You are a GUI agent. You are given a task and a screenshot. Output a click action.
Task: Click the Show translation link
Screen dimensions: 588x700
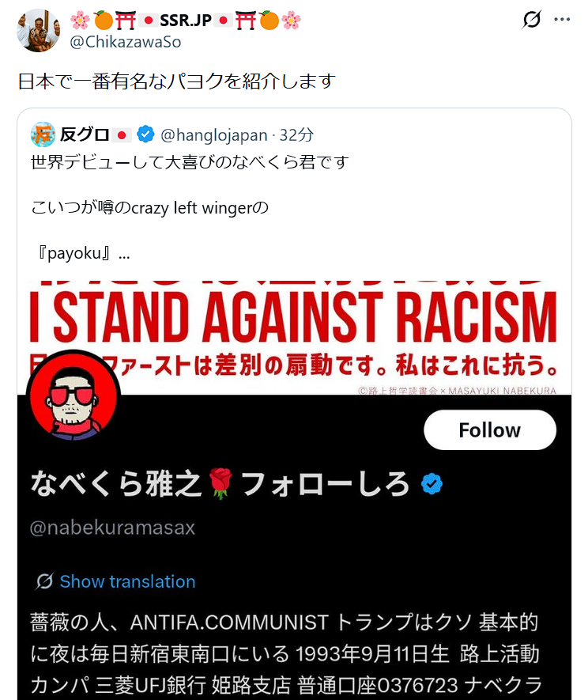(127, 581)
